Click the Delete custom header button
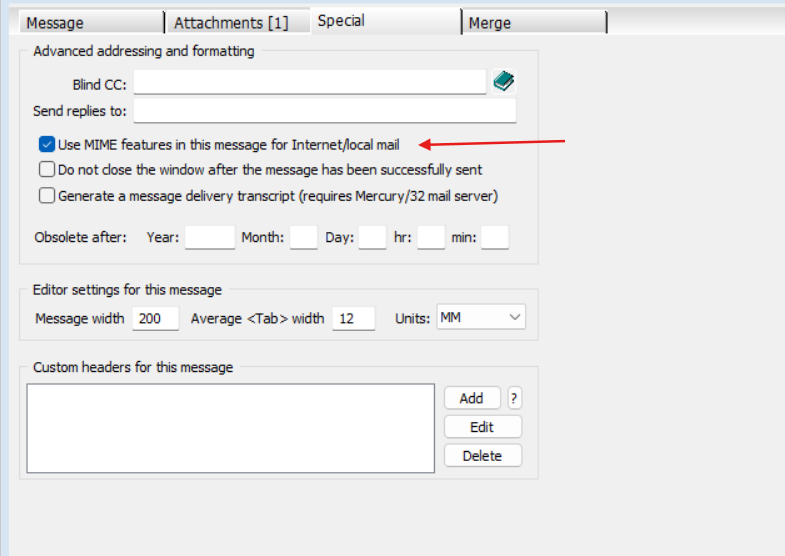Image resolution: width=785 pixels, height=556 pixels. 483,456
